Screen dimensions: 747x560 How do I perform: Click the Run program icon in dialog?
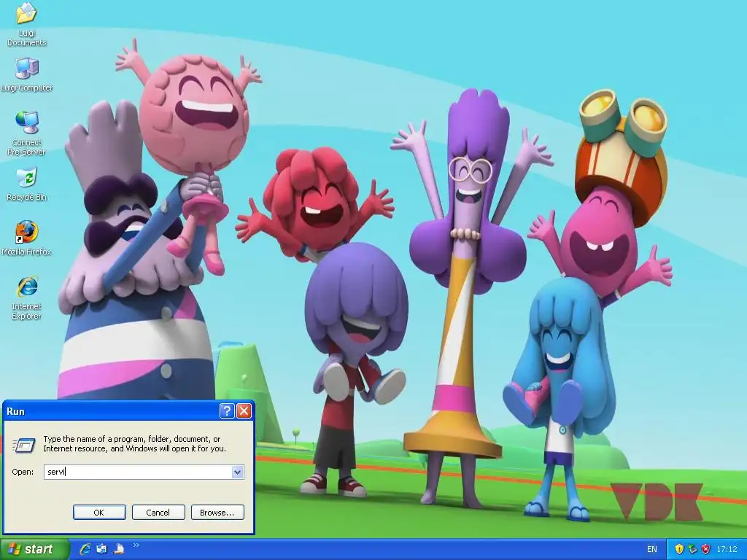[24, 445]
